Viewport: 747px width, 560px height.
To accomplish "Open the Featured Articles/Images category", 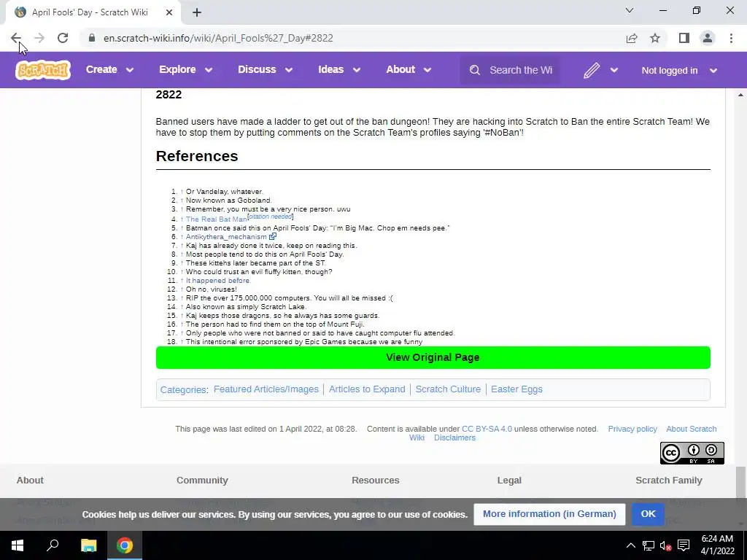I will pos(266,389).
